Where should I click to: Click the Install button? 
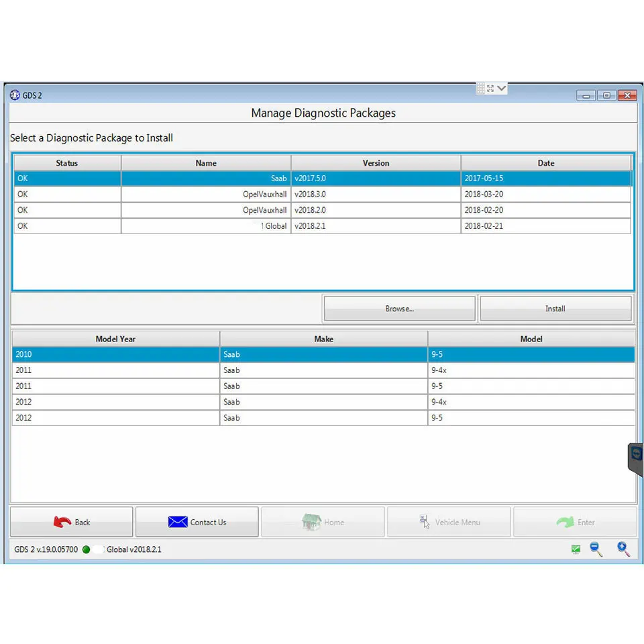point(555,309)
